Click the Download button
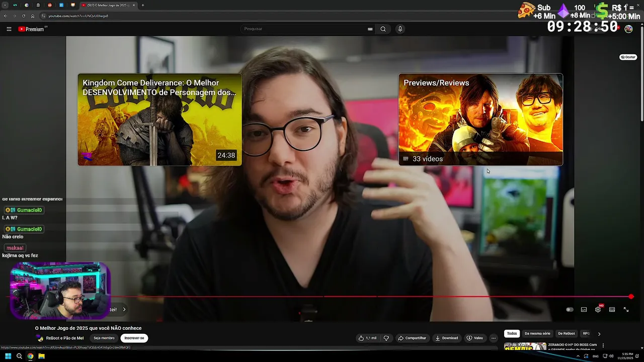The image size is (644, 362). [447, 338]
